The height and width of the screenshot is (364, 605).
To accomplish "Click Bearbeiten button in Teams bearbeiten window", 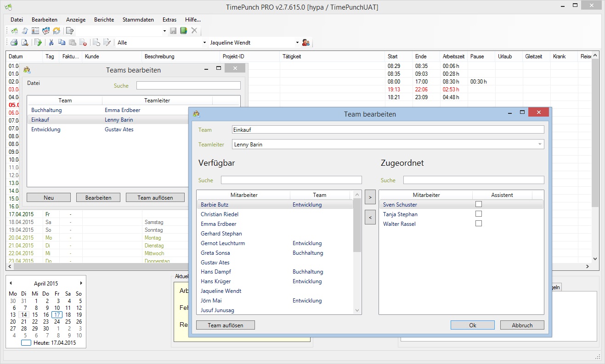I will click(x=98, y=197).
